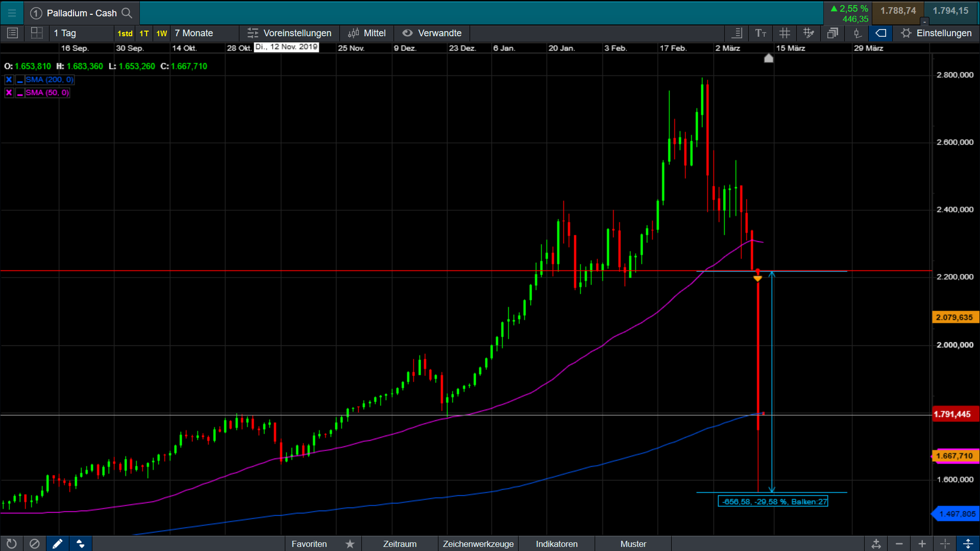
Task: Expand the Voreinstellungen presets menu
Action: tap(289, 33)
